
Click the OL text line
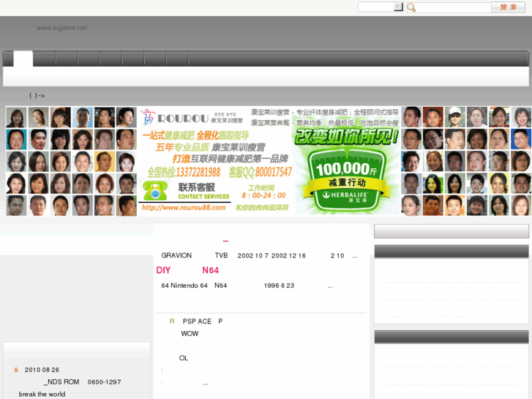(x=183, y=358)
